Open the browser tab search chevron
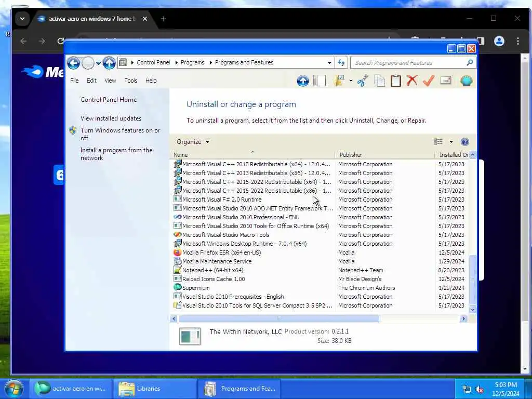This screenshot has height=399, width=532. 22,19
